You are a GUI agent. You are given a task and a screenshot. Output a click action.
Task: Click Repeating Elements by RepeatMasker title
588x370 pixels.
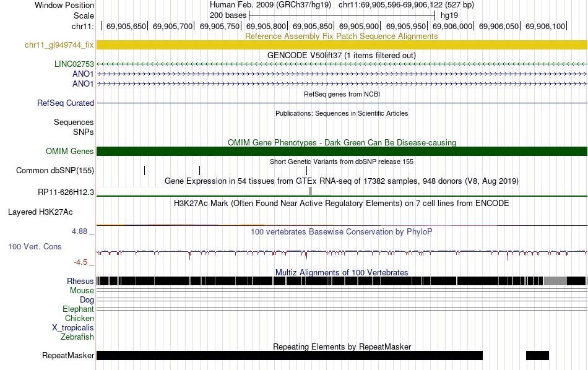342,346
